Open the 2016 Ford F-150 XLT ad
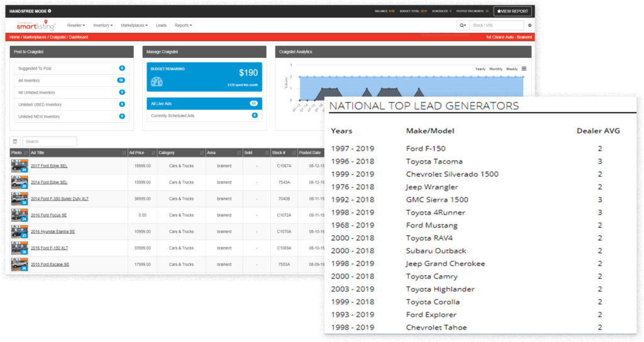Screen dimensions: 644x342 (x=49, y=248)
